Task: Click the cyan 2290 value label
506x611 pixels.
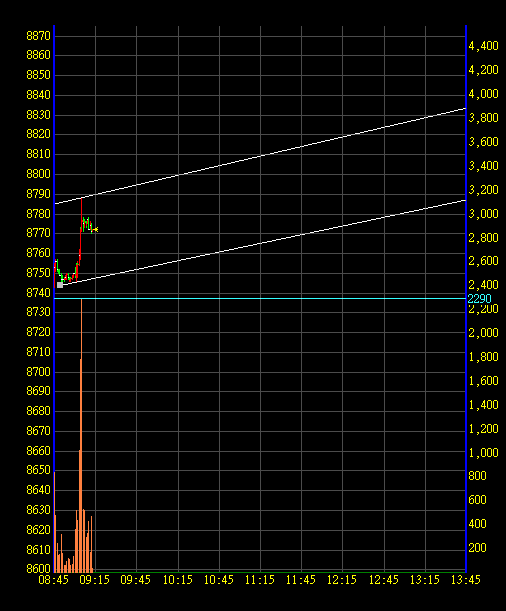Action: (479, 299)
